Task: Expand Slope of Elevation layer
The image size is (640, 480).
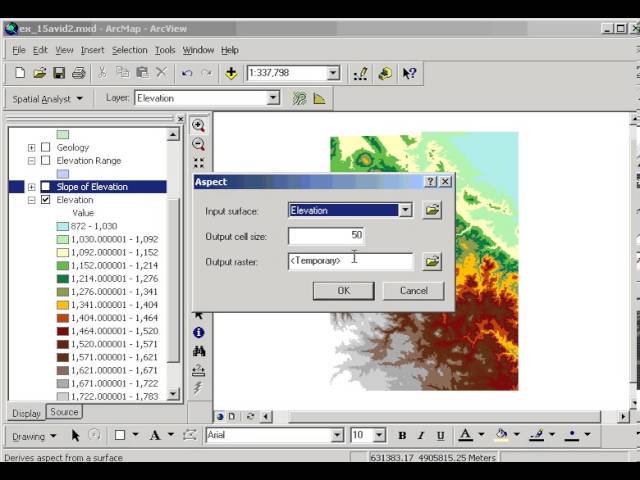Action: click(31, 187)
